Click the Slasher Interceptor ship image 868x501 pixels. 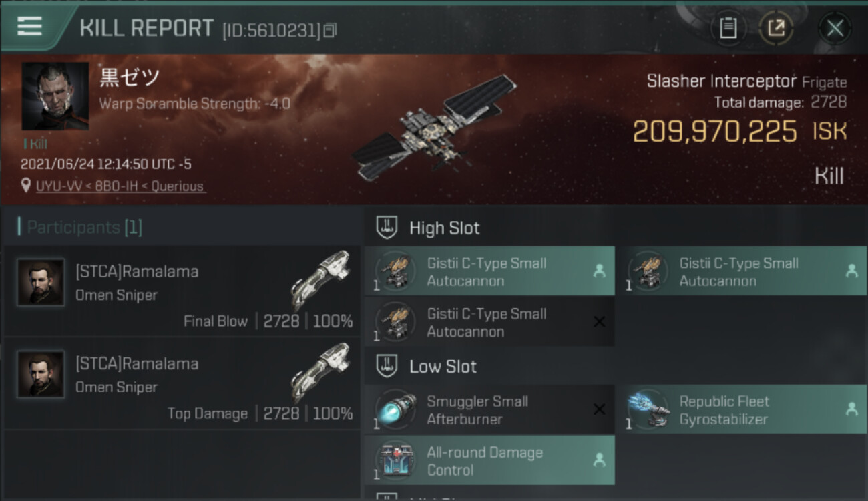[x=434, y=128]
